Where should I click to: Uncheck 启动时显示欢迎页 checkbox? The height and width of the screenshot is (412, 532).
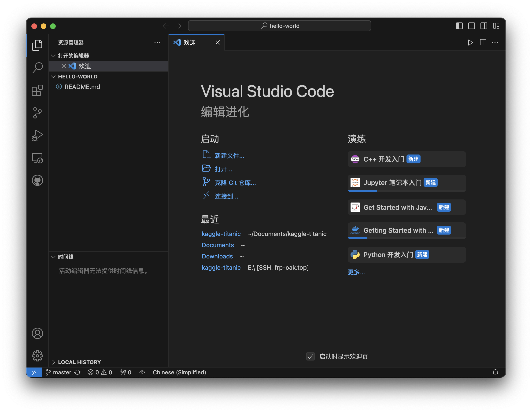[x=310, y=357]
